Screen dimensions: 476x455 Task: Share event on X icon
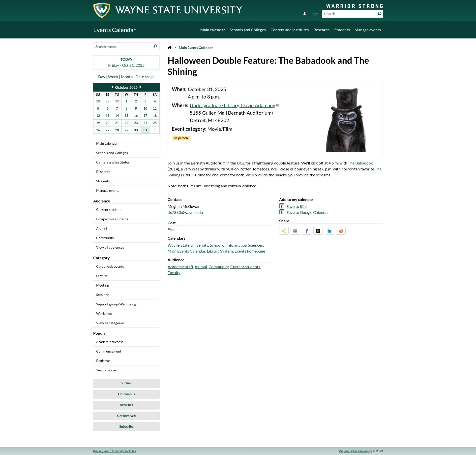click(318, 231)
